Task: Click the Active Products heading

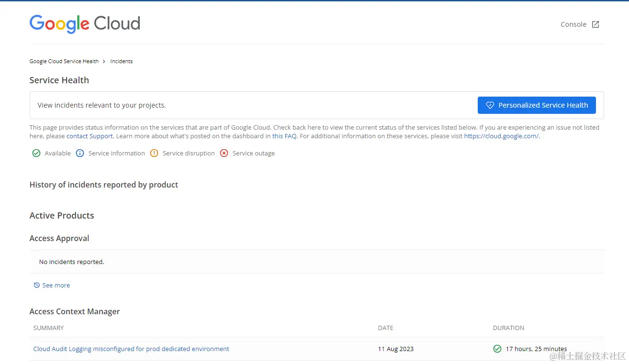Action: pyautogui.click(x=62, y=215)
